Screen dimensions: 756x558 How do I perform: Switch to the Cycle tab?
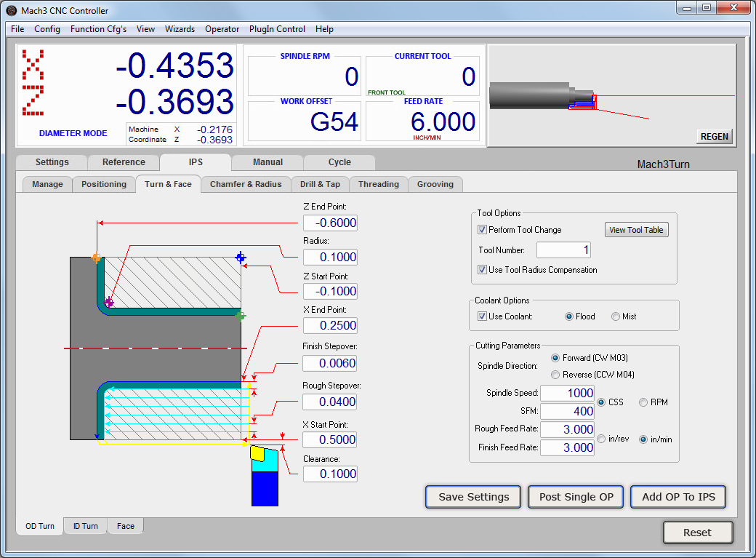340,162
